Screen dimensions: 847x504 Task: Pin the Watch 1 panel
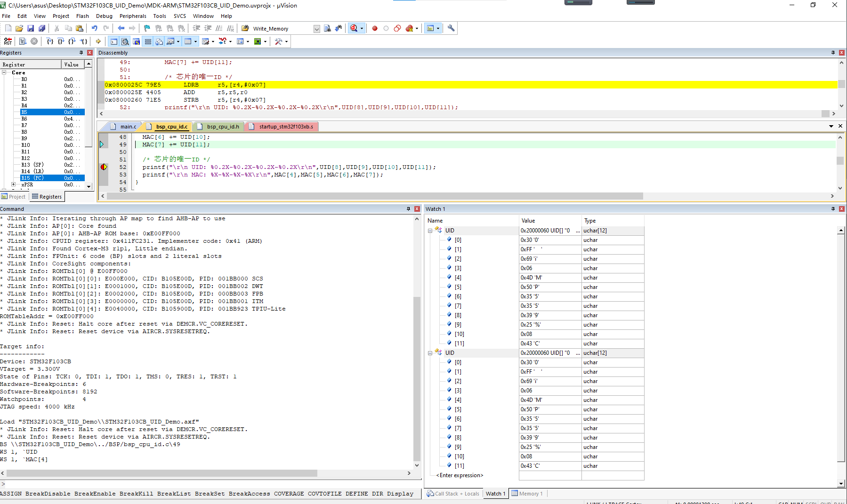click(833, 209)
